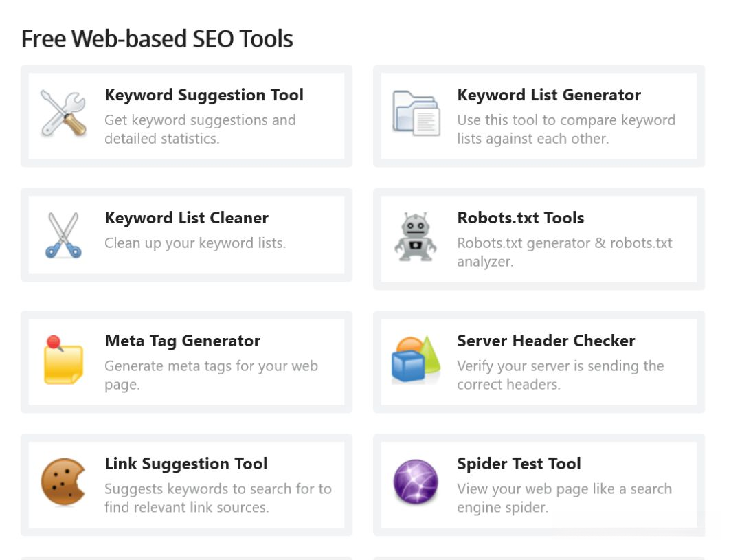
Task: Click 'Verify your server is sending' description text
Action: (x=560, y=366)
